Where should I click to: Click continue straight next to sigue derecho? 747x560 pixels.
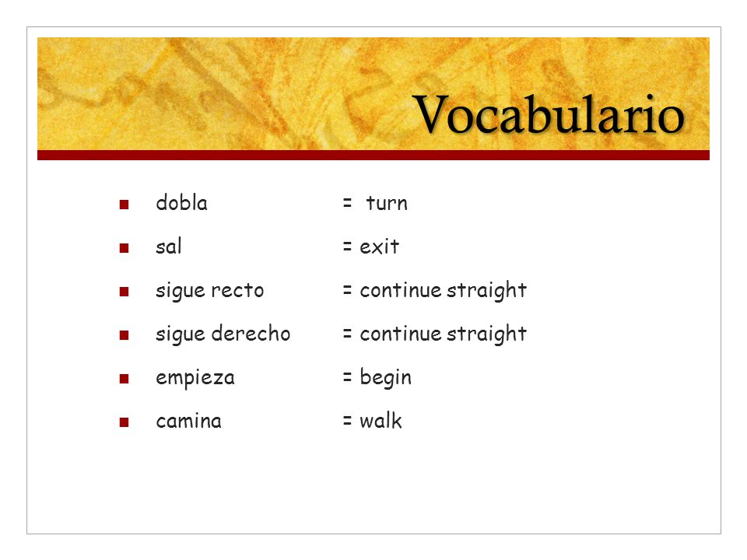pos(443,334)
